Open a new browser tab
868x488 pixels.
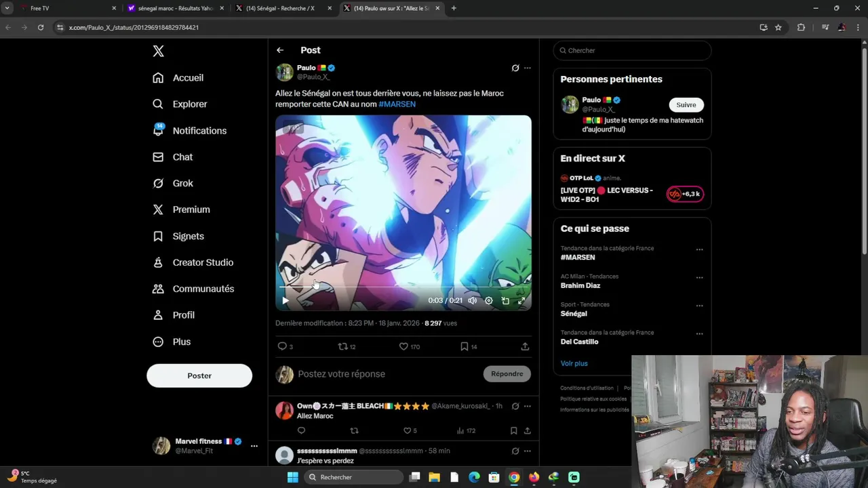click(454, 8)
